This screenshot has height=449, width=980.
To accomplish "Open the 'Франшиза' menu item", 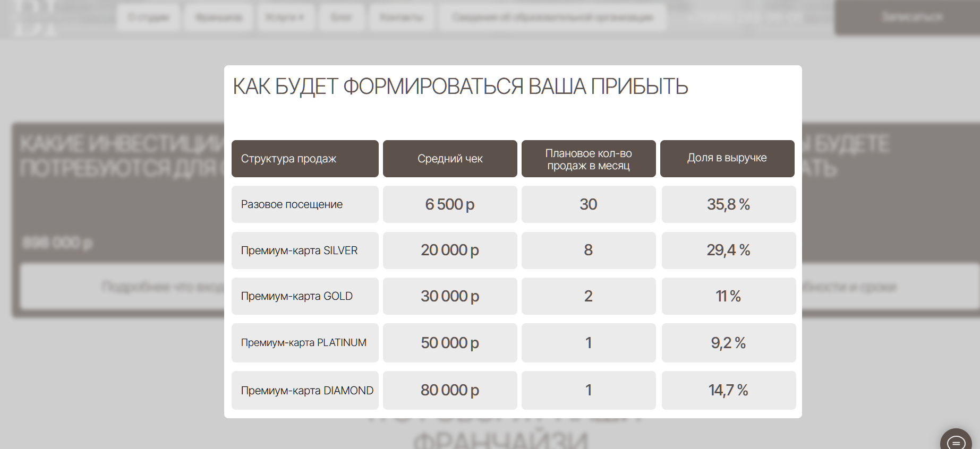I will [x=219, y=17].
